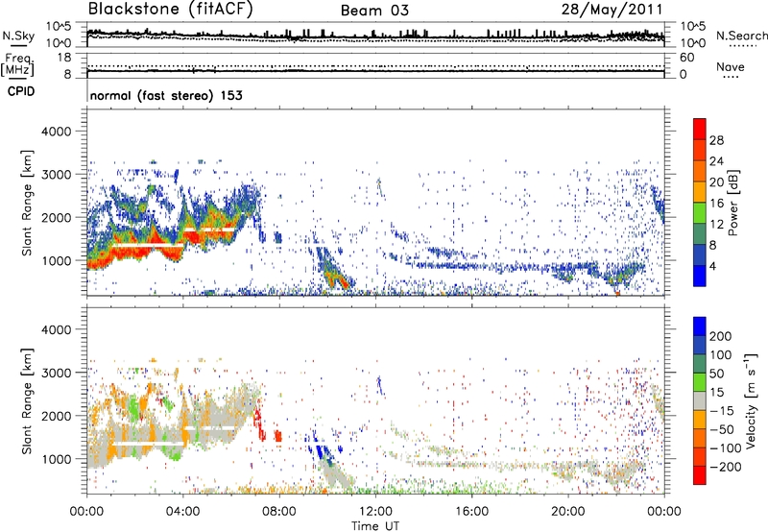Click the 18 tick on frequency axis
Screen dimensions: 768x532
pyautogui.click(x=64, y=58)
